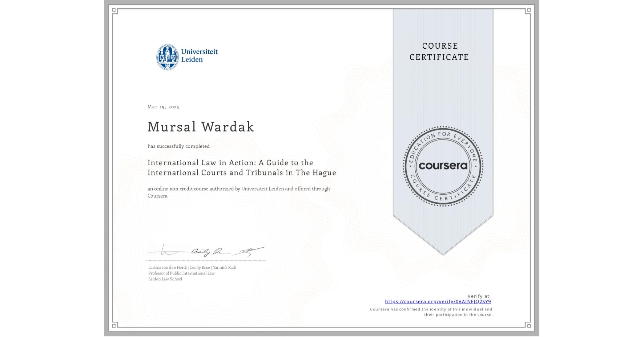Viewport: 644px width, 337px height.
Task: Toggle highlight on the course title text
Action: [x=241, y=168]
